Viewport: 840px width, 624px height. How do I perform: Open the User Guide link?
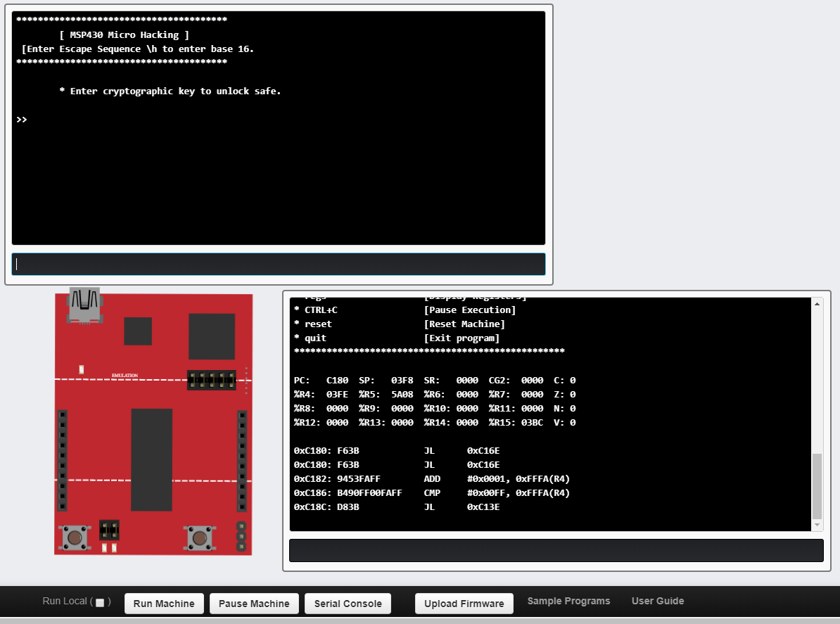pos(657,601)
